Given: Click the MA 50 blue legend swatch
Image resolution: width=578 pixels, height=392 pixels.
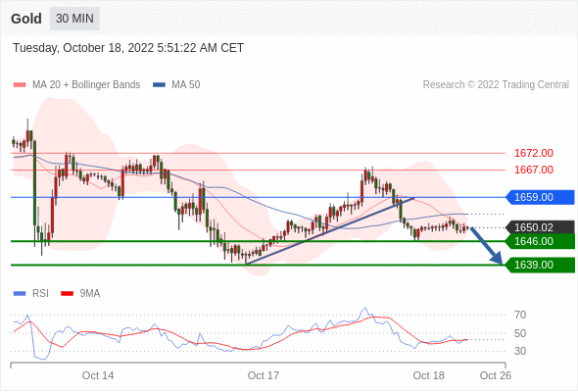Looking at the screenshot, I should pyautogui.click(x=159, y=85).
